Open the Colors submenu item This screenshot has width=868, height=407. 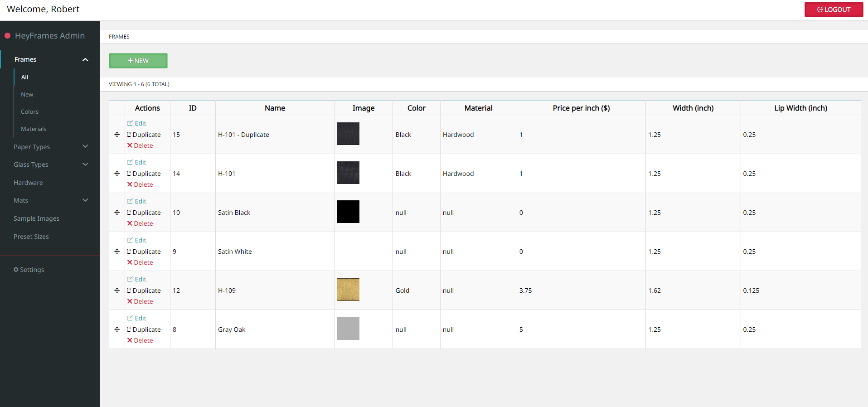click(x=29, y=112)
